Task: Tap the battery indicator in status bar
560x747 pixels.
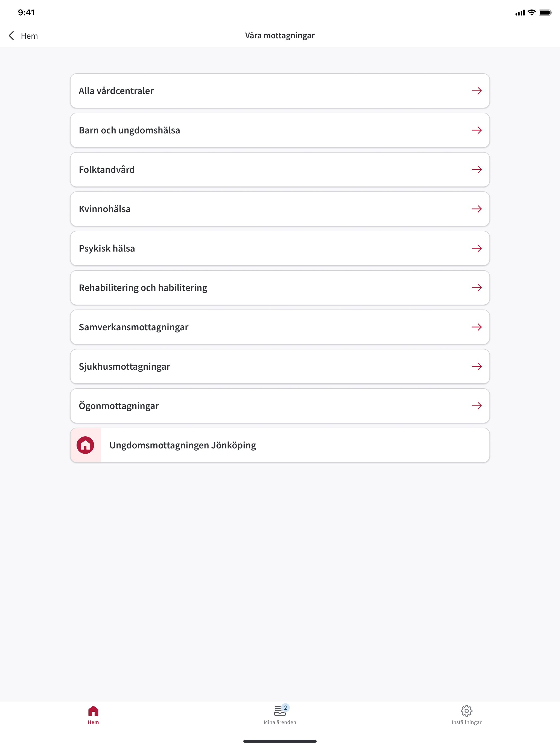Action: coord(545,13)
